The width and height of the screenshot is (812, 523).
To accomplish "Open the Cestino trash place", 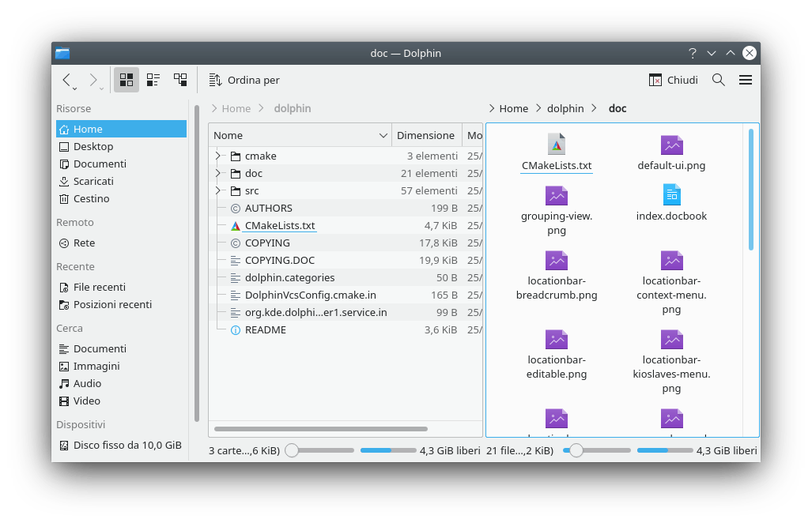I will click(x=91, y=198).
